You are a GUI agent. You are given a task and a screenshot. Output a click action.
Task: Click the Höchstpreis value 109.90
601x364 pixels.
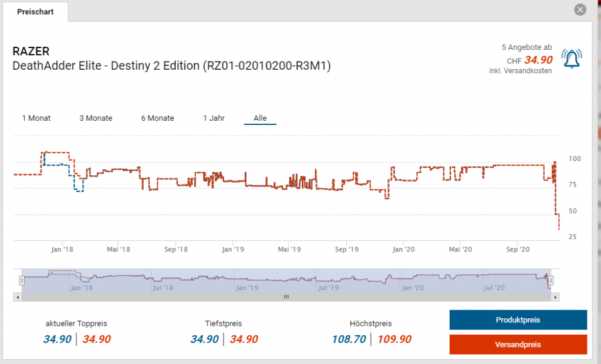pos(394,339)
